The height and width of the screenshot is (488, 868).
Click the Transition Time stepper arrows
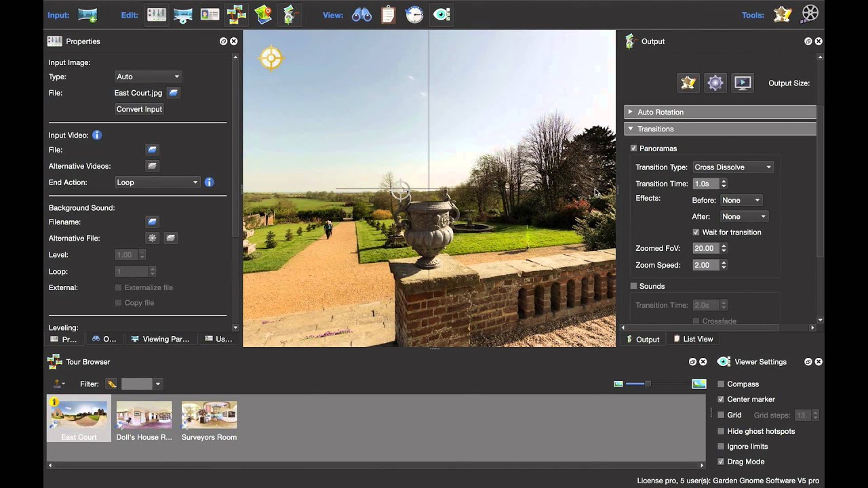pyautogui.click(x=724, y=184)
